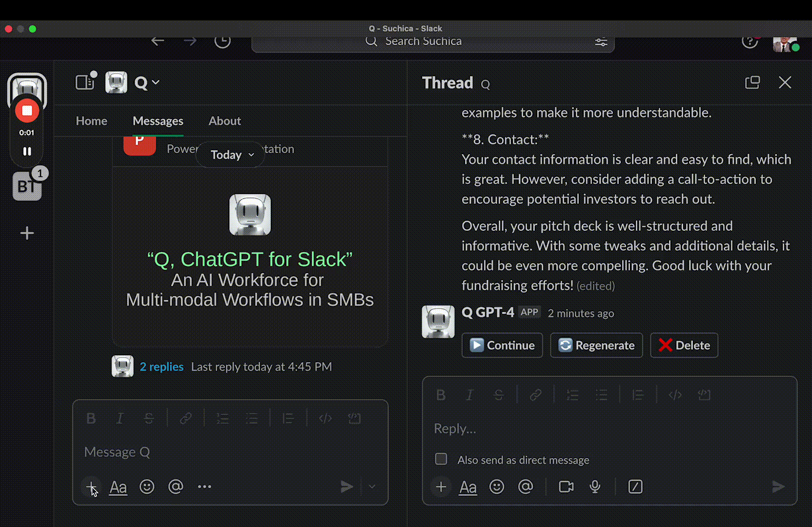
Task: Toggle formatting with Aa in Message Q
Action: [x=118, y=486]
